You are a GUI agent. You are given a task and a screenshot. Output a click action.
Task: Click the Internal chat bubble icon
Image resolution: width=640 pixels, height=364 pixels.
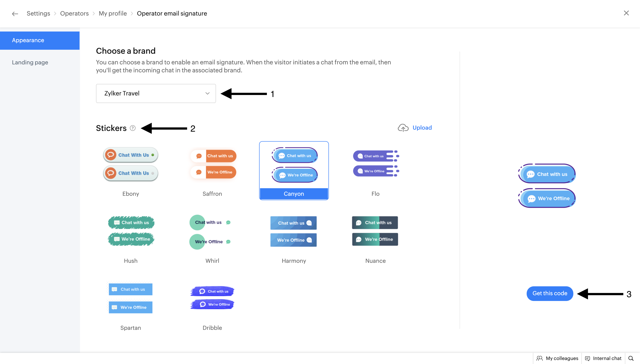pyautogui.click(x=587, y=358)
